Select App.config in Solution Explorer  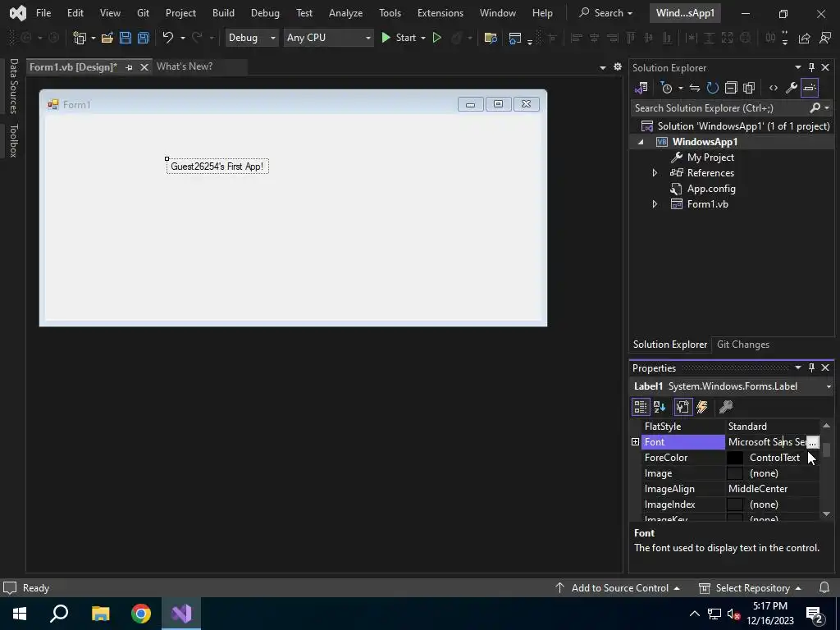click(710, 189)
